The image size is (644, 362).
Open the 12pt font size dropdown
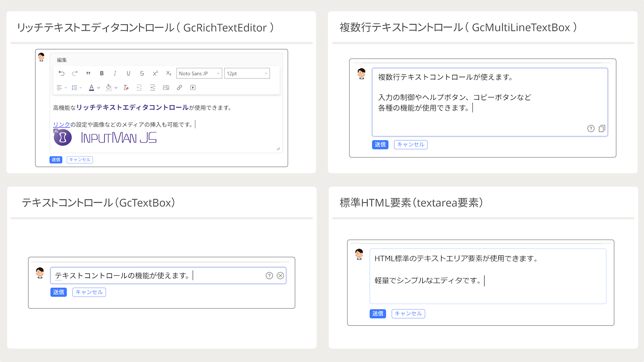pyautogui.click(x=247, y=73)
